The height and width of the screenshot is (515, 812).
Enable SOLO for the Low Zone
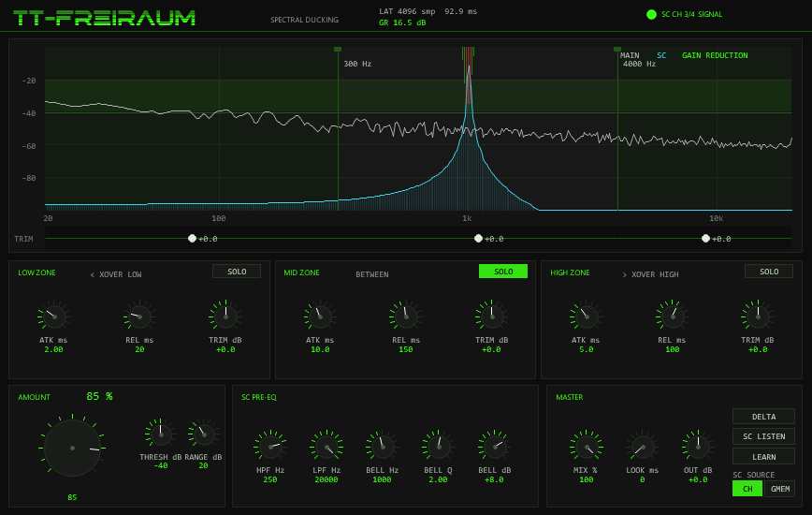coord(237,272)
